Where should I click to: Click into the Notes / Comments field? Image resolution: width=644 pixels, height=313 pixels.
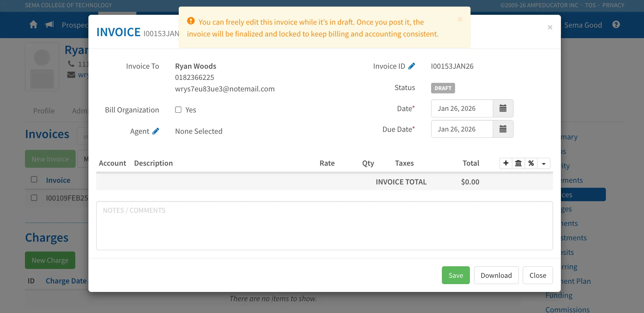click(324, 226)
